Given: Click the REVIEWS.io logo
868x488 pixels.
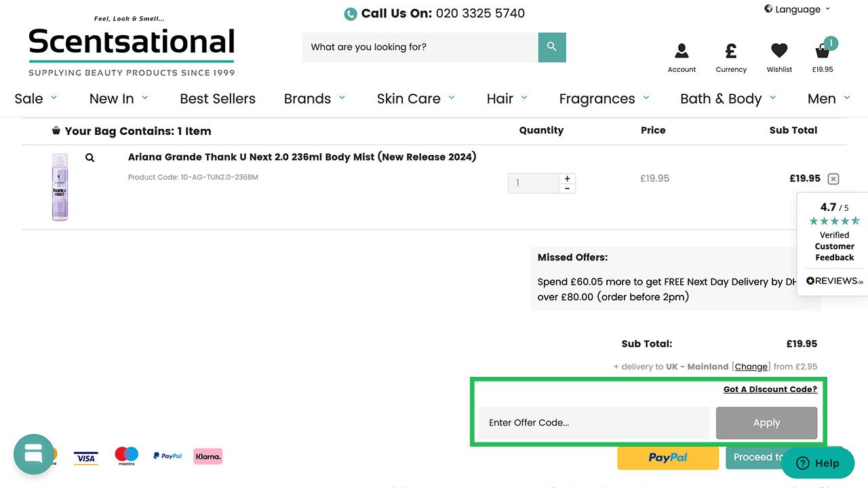Looking at the screenshot, I should (x=834, y=281).
